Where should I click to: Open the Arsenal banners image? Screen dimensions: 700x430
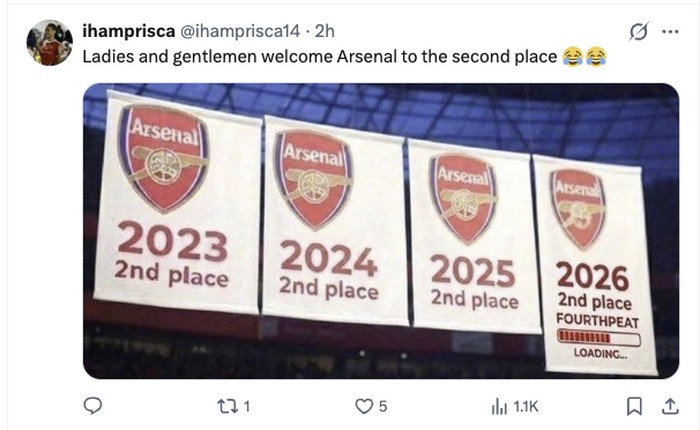point(380,230)
